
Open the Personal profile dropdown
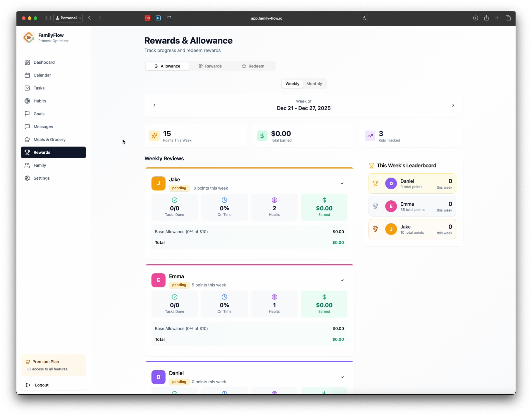[68, 18]
